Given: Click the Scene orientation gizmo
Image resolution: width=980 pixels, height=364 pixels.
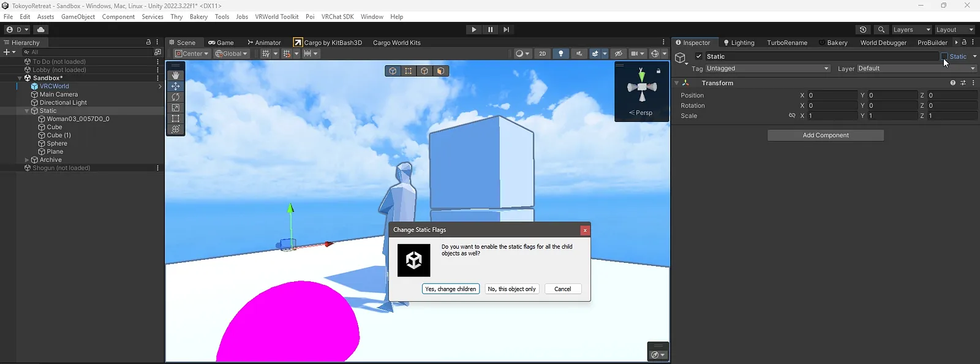Looking at the screenshot, I should pos(642,86).
